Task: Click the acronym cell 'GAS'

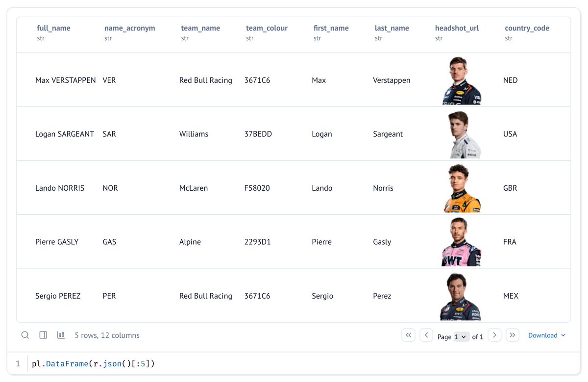Action: pyautogui.click(x=109, y=242)
